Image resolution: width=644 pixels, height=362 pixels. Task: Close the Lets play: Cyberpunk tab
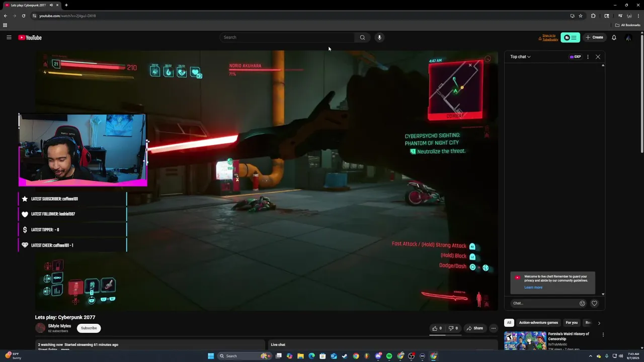(x=57, y=5)
